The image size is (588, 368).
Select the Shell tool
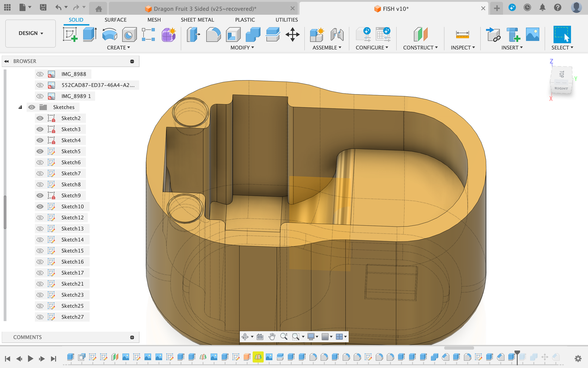233,34
